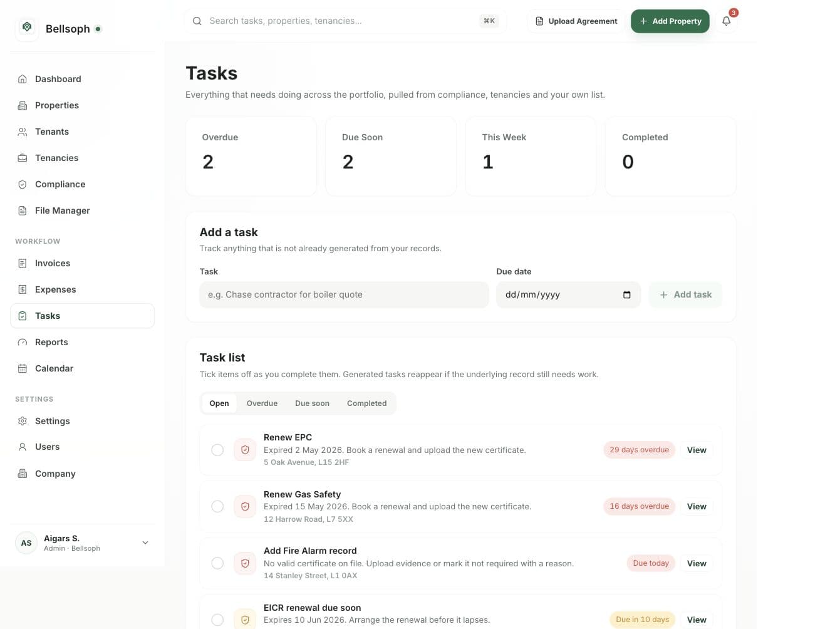Click the Due in 10 days badge
This screenshot has height=629, width=840.
(x=642, y=620)
